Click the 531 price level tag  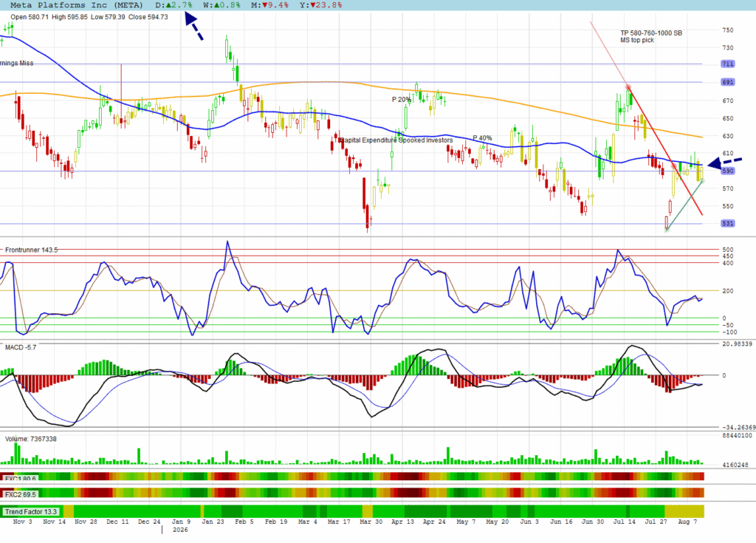727,223
